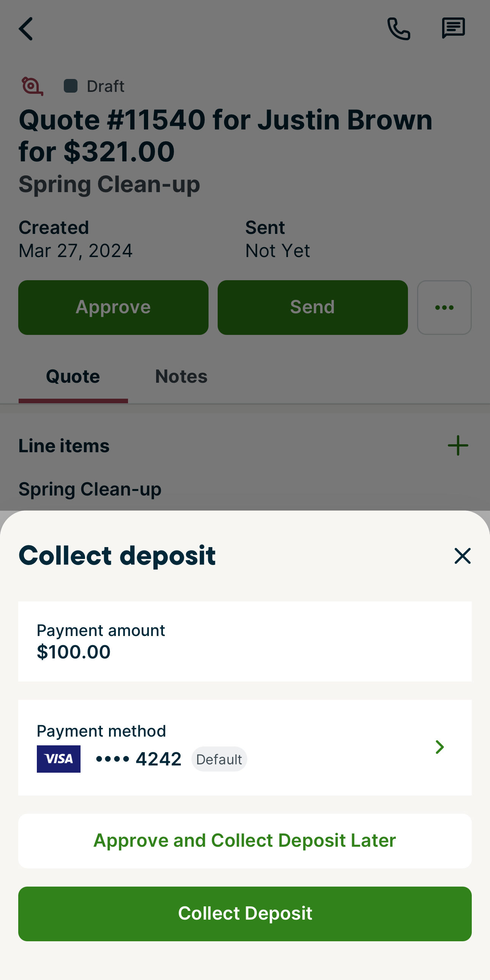
Task: Tap the quote tape-measure icon
Action: 32,86
